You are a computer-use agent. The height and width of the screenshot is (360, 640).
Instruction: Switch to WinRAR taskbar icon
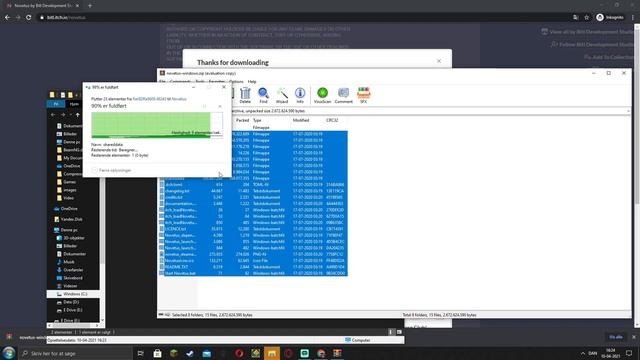[337, 353]
